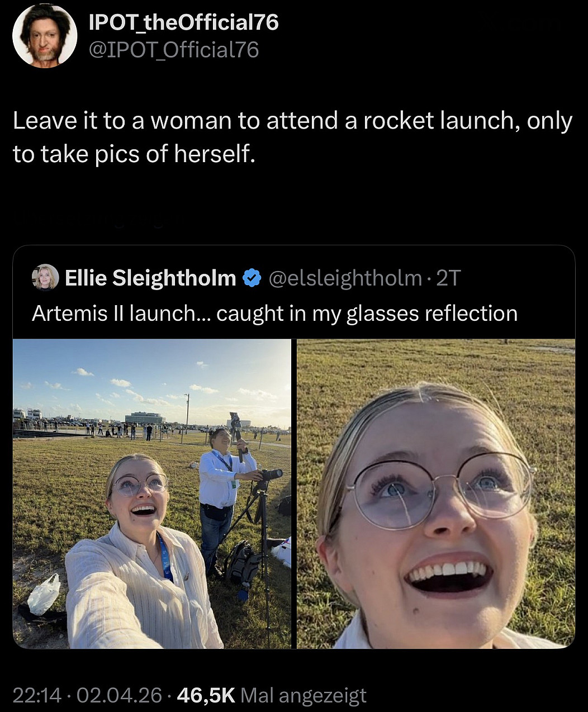Click the blue lanyard on the woman's shirt
Image resolution: width=588 pixels, height=712 pixels.
[x=165, y=553]
